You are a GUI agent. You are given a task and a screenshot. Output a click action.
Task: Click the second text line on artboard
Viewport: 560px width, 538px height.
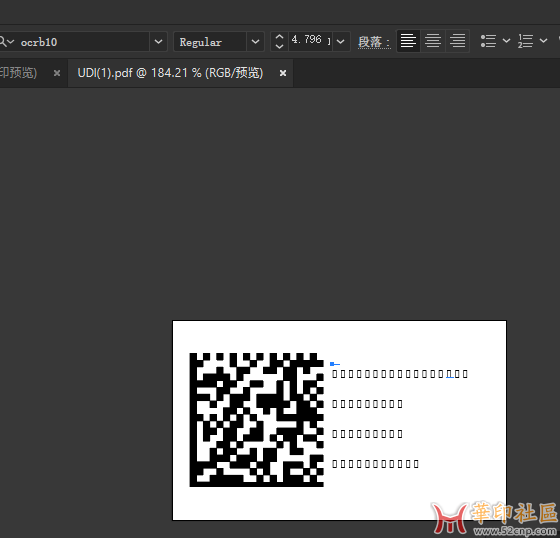click(368, 404)
